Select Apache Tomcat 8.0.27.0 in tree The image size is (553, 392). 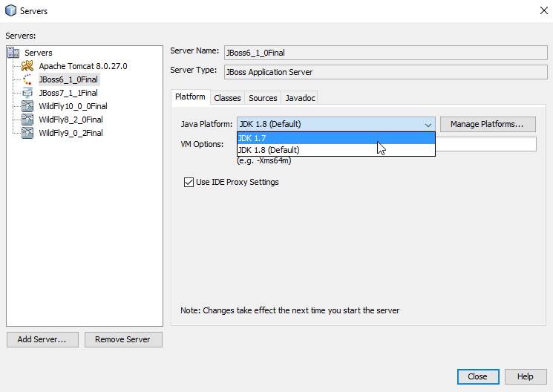click(83, 66)
